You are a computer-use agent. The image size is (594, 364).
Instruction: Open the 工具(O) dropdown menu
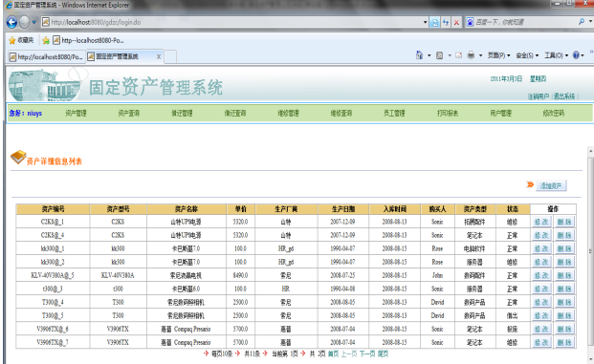tap(556, 55)
